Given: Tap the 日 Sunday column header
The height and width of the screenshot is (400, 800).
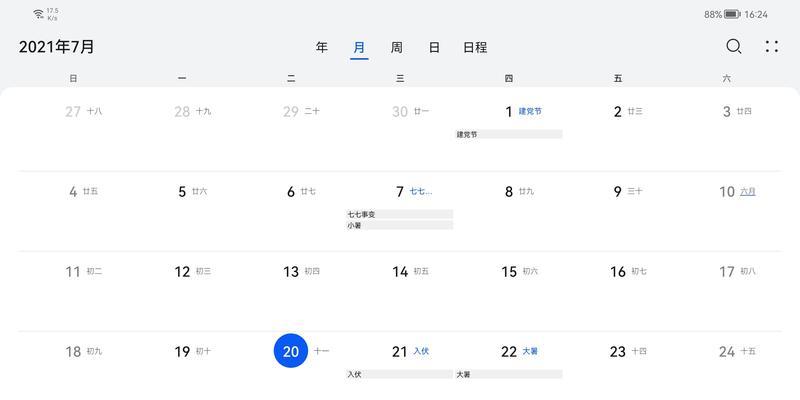Looking at the screenshot, I should point(73,79).
